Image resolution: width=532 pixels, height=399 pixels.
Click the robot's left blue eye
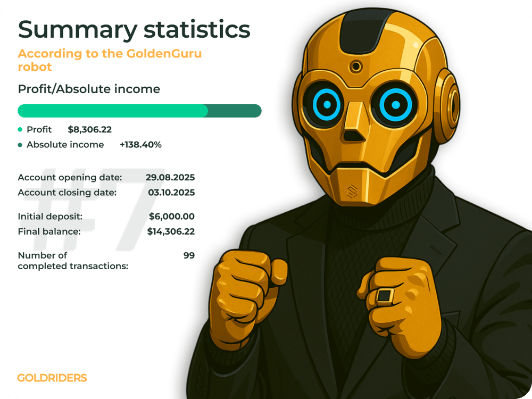pos(326,105)
